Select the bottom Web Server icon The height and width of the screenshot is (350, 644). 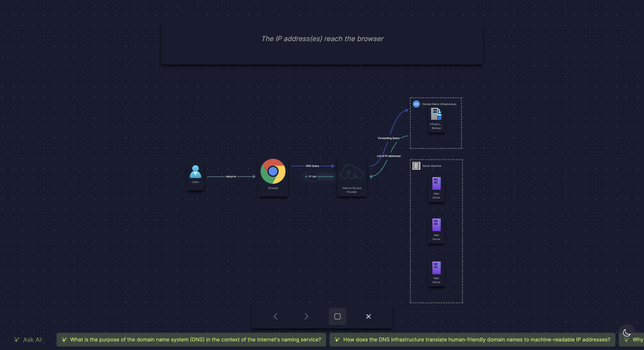[436, 268]
